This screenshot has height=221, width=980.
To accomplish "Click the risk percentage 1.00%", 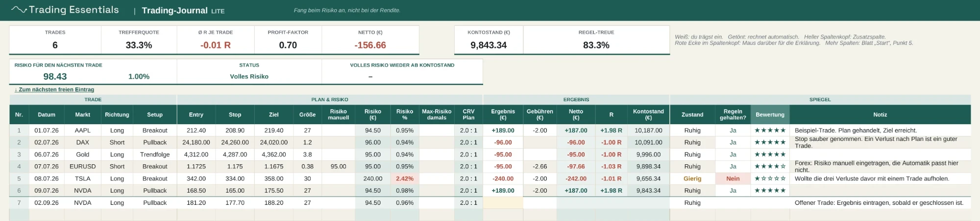I will pyautogui.click(x=139, y=77).
